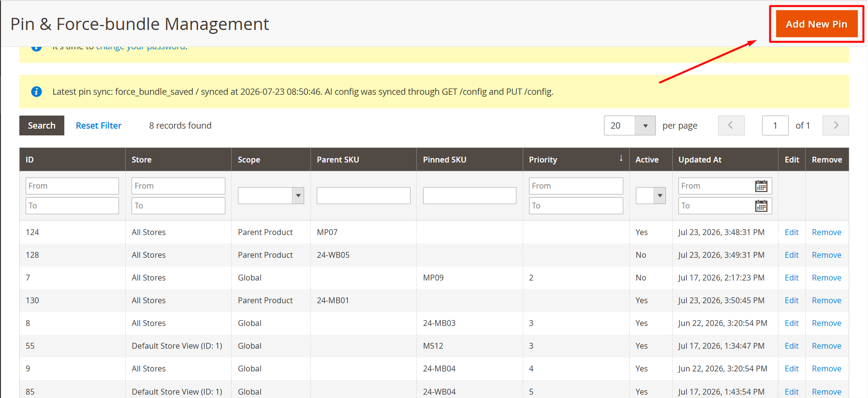Edit pin 128 with SKU 24-WB05
The width and height of the screenshot is (868, 398).
coord(792,255)
